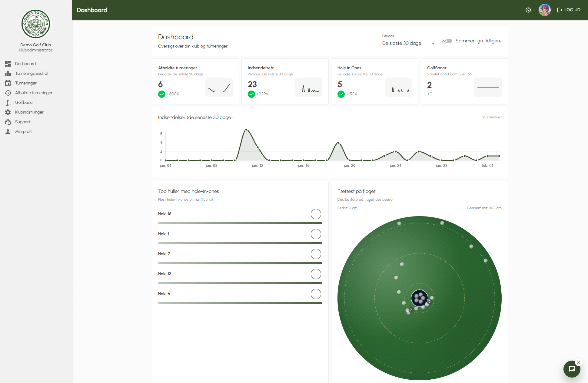Go to Turneringsresultat page
This screenshot has height=383, width=588.
pyautogui.click(x=32, y=73)
